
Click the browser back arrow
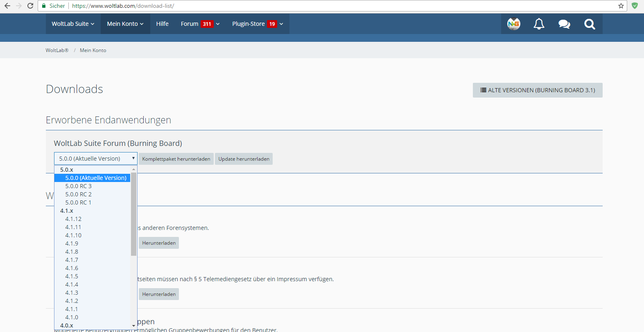click(x=7, y=6)
